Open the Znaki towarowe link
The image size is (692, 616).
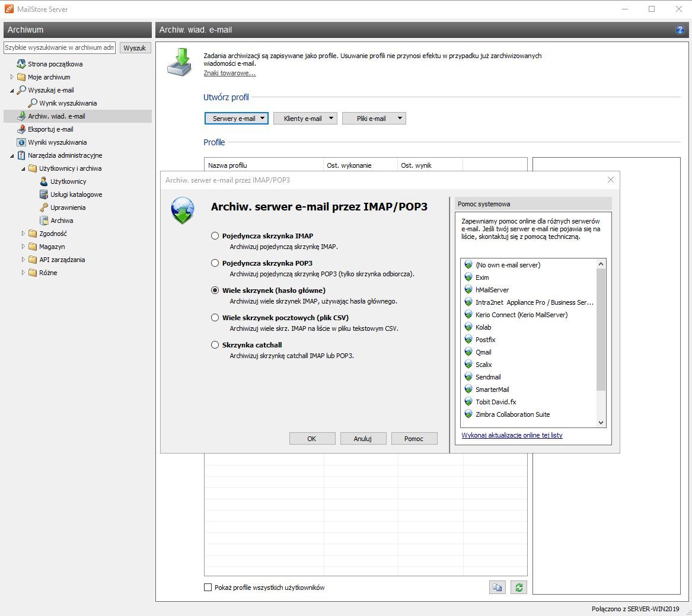(x=229, y=73)
